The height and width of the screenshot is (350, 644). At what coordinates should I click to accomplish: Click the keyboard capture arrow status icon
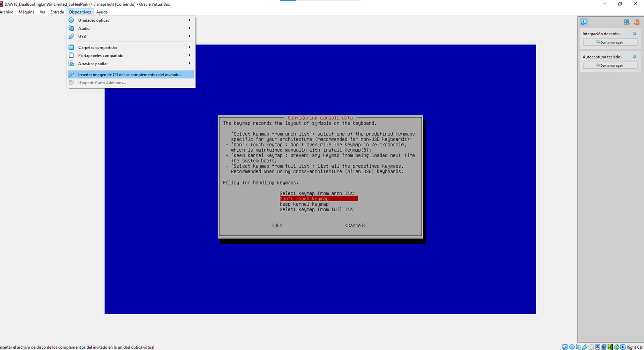pos(623,347)
